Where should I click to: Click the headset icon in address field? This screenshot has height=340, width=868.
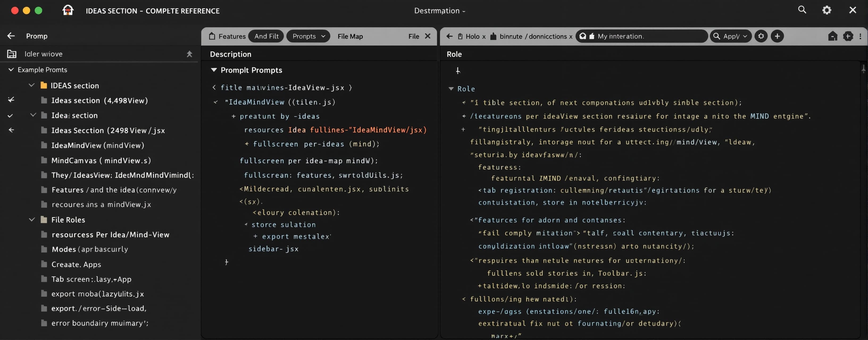583,36
